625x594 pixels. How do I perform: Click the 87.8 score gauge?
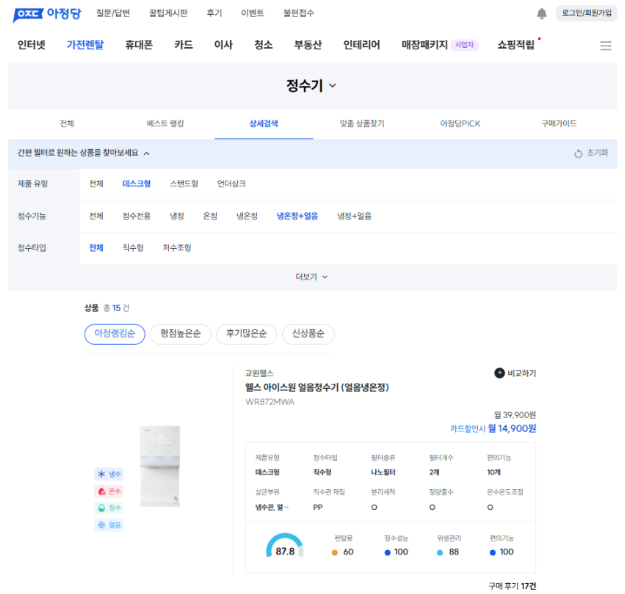pos(285,547)
